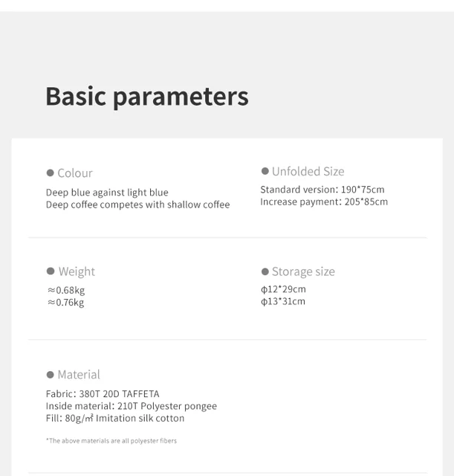Click the Weight section label
Screen dimensions: 454x476
(77, 271)
